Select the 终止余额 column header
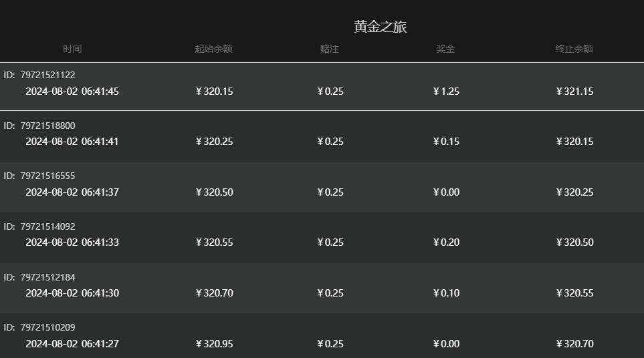Viewport: 644px width, 358px height. pos(574,49)
